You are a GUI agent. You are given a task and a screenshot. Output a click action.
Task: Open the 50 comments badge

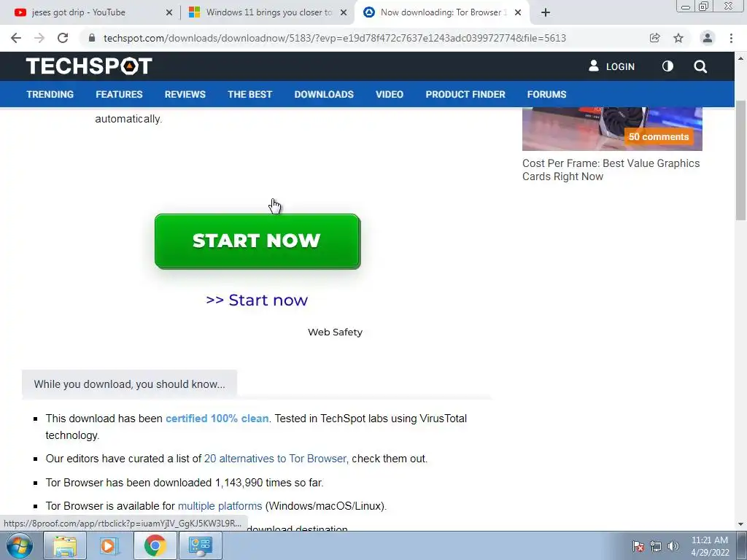[659, 136]
